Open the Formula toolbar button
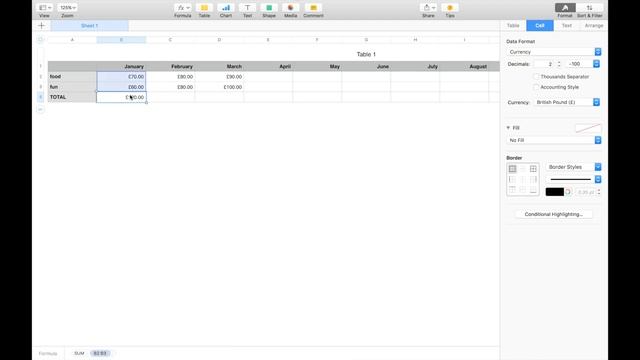 [182, 8]
